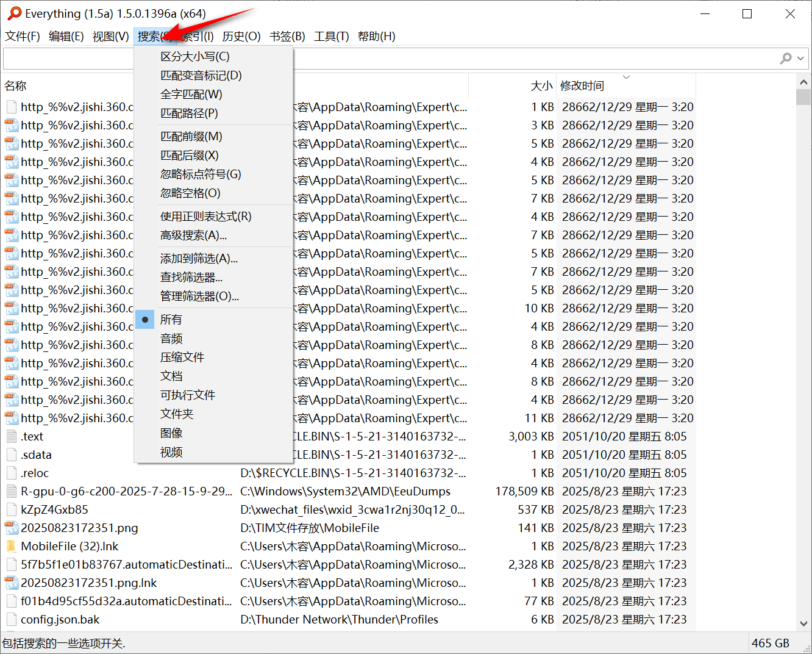The image size is (812, 654).
Task: Click icon of f01b4d95cf55d32a.automaticDestinations file
Action: [11, 601]
